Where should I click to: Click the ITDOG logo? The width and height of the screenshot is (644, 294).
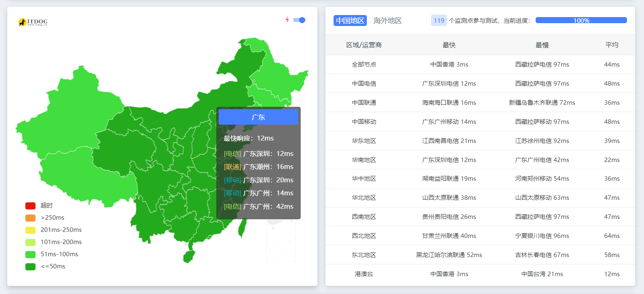click(33, 22)
